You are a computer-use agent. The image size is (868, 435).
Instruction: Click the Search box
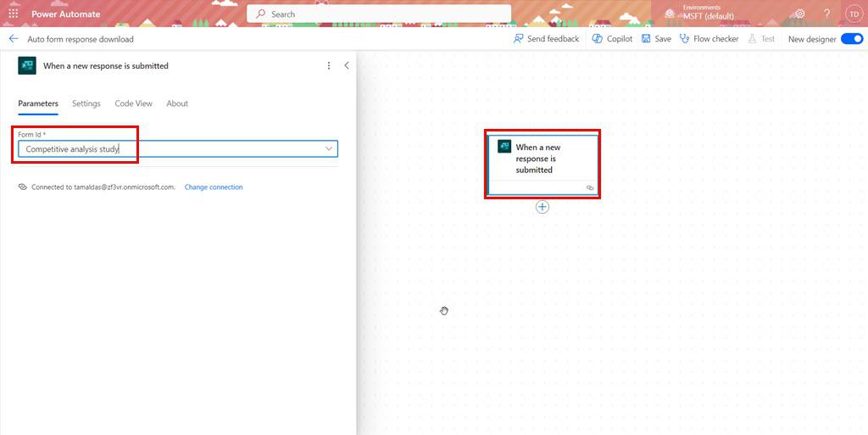pos(379,14)
